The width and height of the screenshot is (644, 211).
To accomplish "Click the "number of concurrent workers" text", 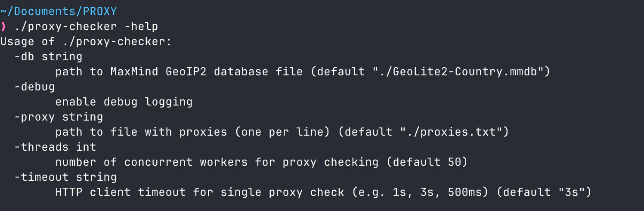I will (152, 162).
